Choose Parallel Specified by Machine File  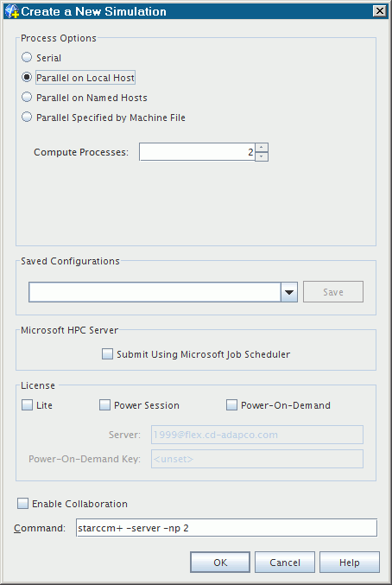(27, 117)
